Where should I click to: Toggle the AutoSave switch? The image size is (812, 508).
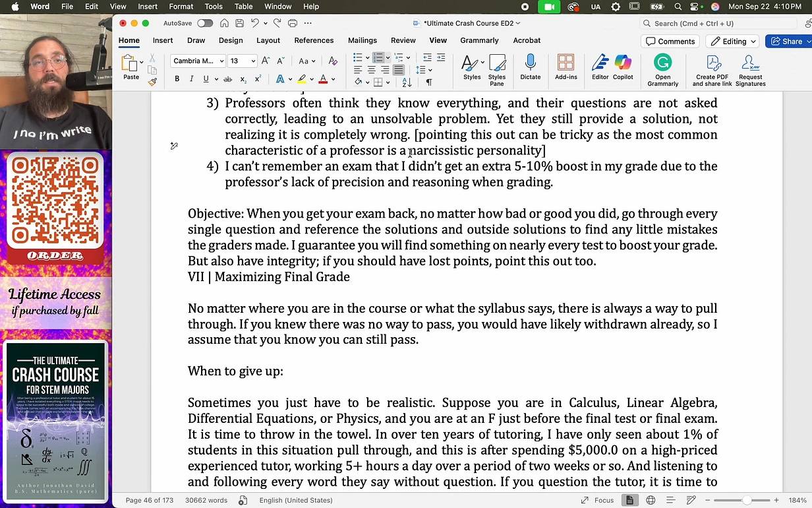coord(205,23)
